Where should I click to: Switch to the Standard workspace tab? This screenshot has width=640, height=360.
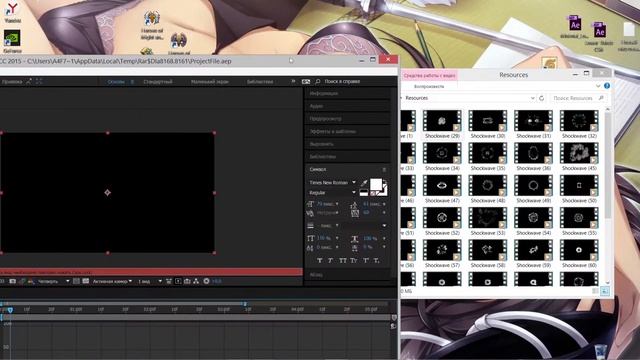pos(158,82)
